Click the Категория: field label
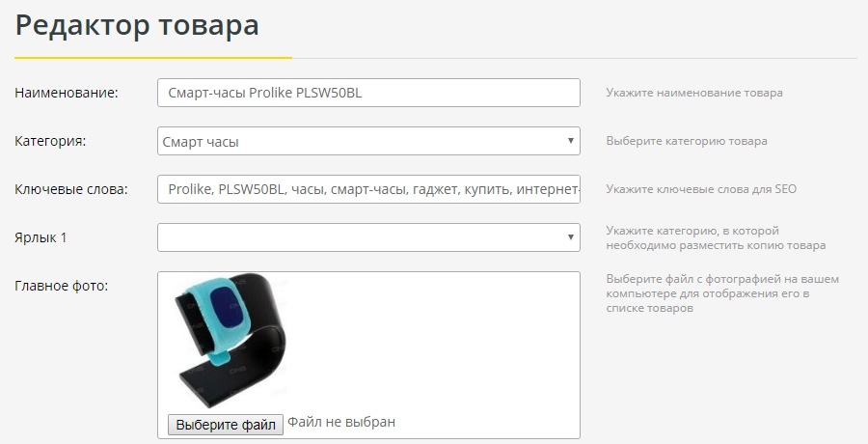 coord(51,141)
